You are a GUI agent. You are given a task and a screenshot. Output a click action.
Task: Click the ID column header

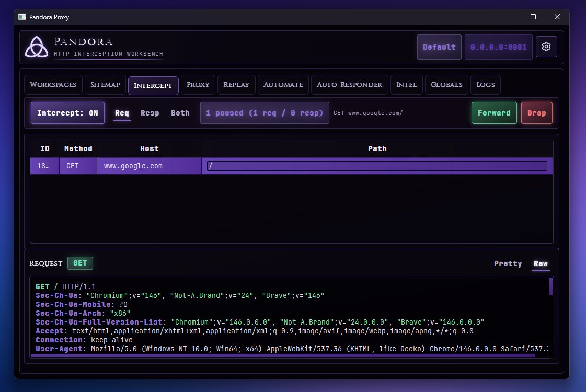click(x=45, y=149)
